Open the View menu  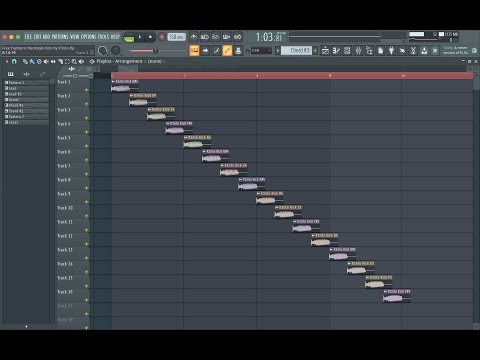point(75,37)
